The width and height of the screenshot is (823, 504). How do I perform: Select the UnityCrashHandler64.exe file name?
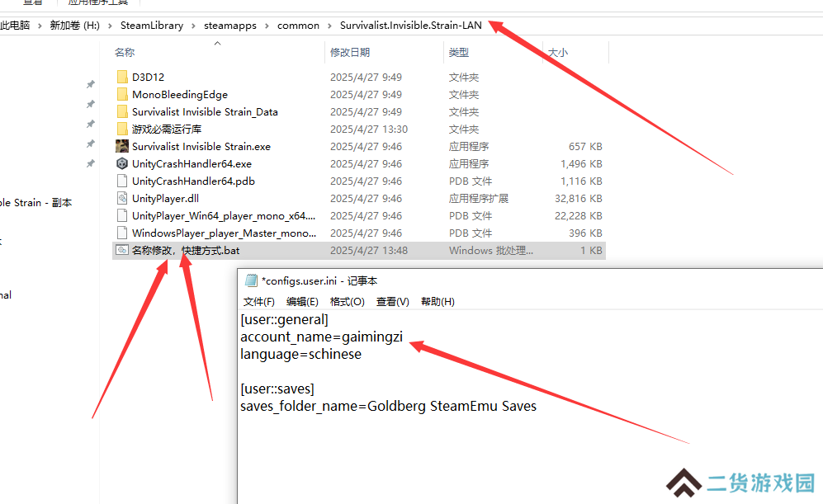coord(192,163)
